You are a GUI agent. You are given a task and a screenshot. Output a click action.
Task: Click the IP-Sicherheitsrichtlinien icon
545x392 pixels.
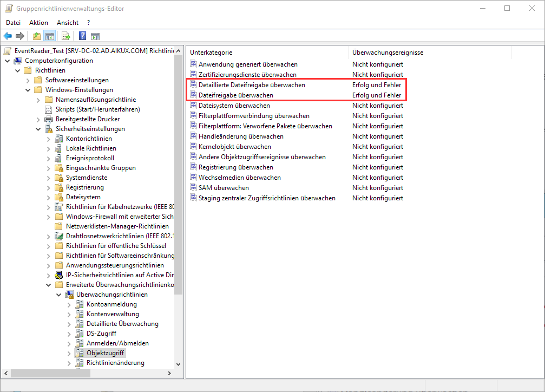[x=59, y=275]
